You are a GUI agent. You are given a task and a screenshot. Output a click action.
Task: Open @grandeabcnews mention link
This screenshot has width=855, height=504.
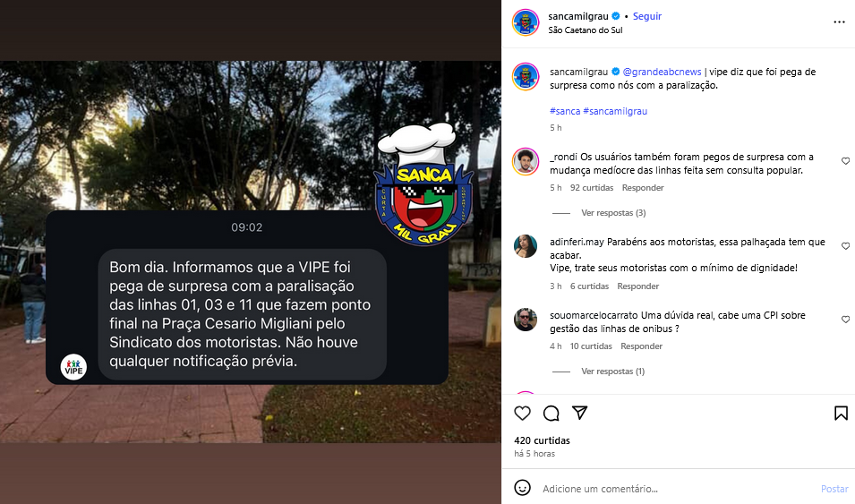tap(662, 72)
